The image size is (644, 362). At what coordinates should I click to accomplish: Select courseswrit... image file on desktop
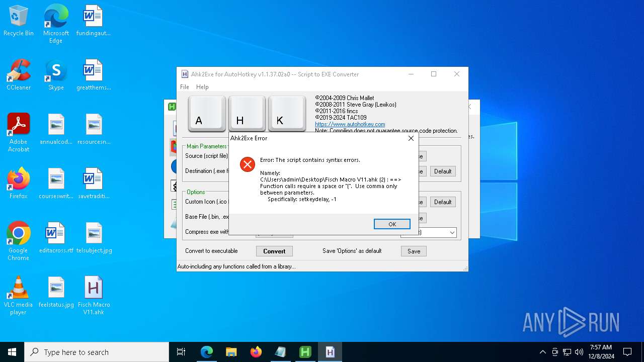click(56, 184)
